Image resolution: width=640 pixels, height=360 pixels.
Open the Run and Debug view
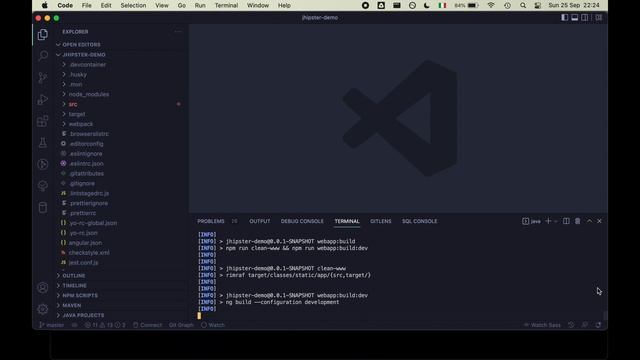tap(42, 99)
